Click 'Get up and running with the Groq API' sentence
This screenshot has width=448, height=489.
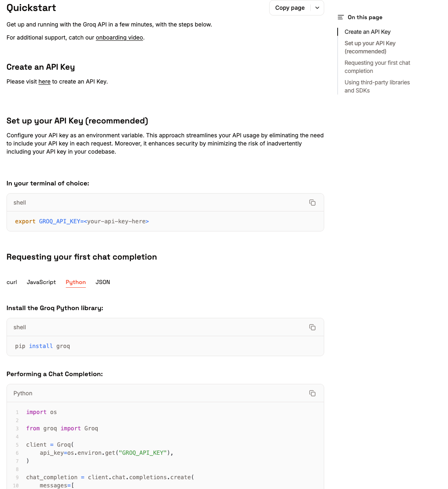pos(109,24)
